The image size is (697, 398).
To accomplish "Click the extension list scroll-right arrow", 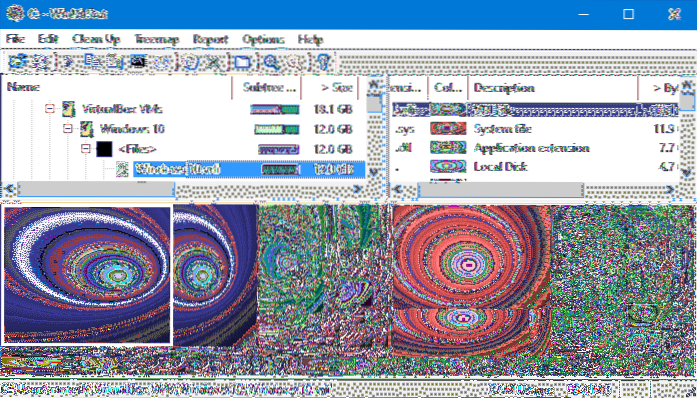I will 671,190.
